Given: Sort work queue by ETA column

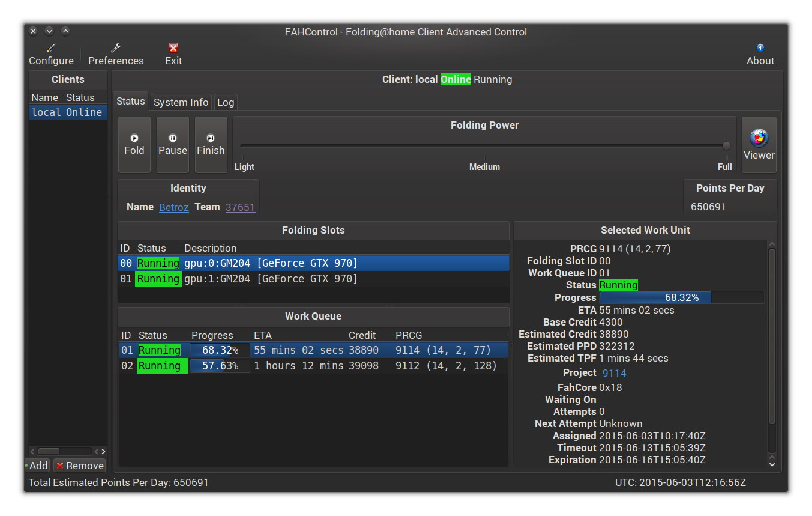Looking at the screenshot, I should point(263,335).
